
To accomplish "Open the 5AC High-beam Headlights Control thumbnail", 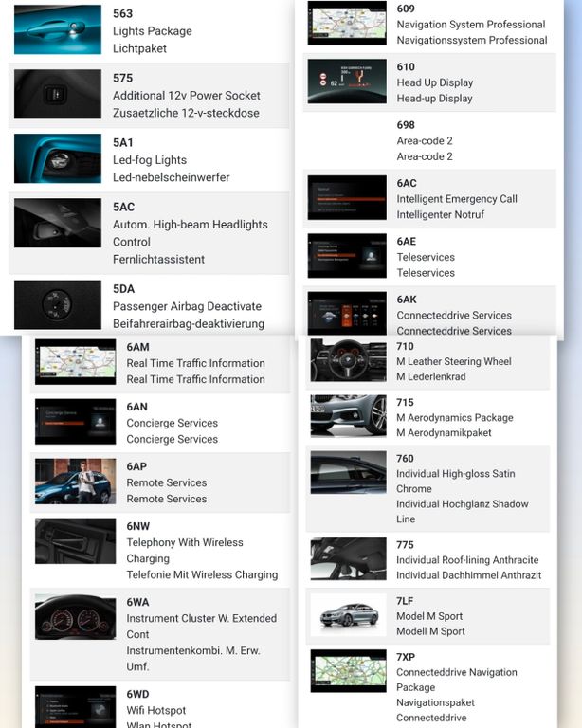I will coord(58,223).
